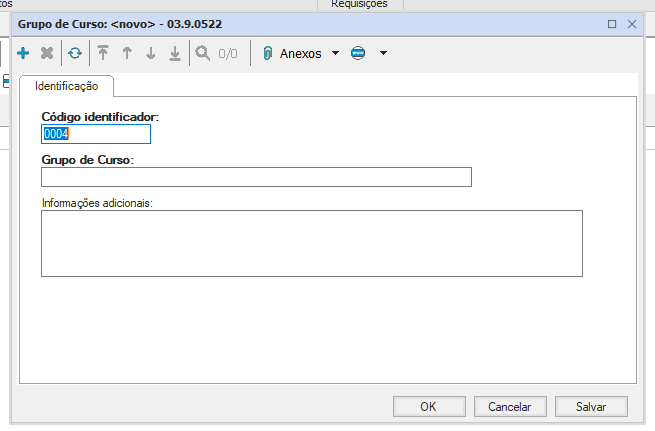Screen dimensions: 655x431
Task: Jump to last record arrow icon
Action: click(x=175, y=54)
